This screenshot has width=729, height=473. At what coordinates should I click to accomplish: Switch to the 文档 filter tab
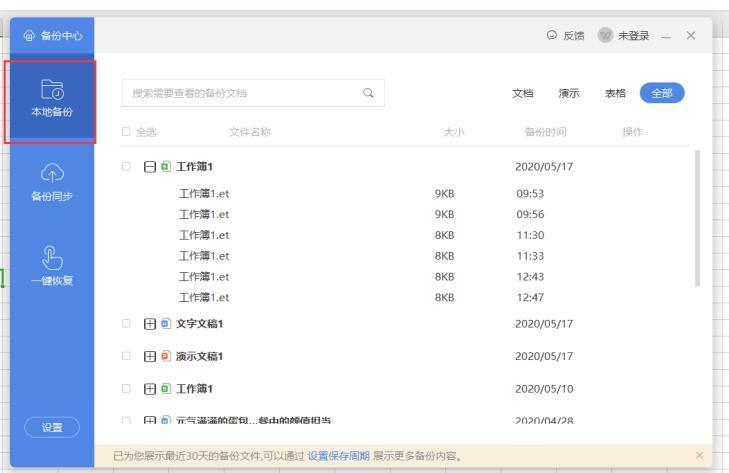coord(522,93)
